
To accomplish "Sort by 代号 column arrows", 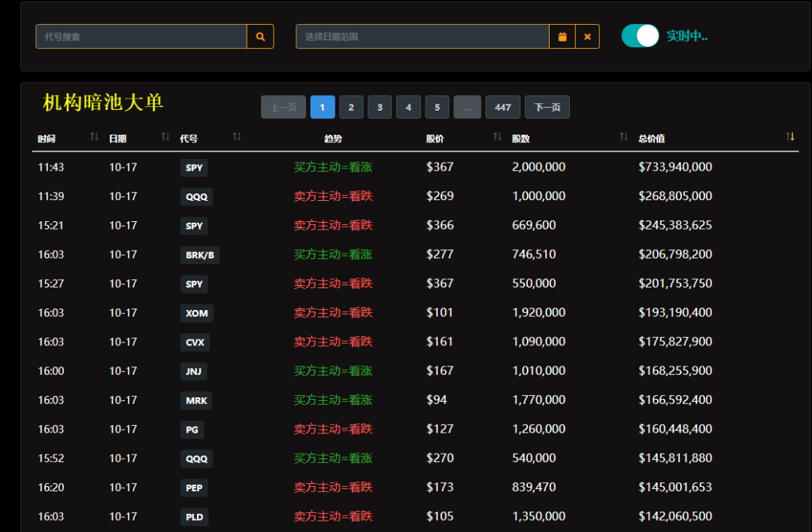I will click(237, 137).
